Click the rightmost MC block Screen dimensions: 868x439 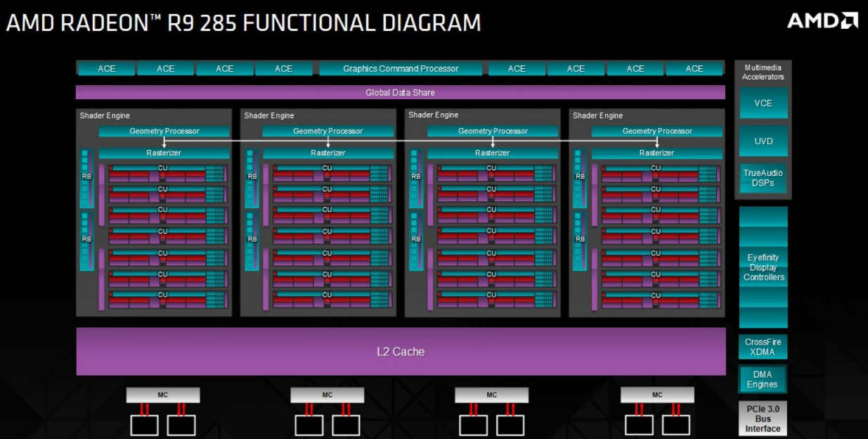tap(657, 395)
